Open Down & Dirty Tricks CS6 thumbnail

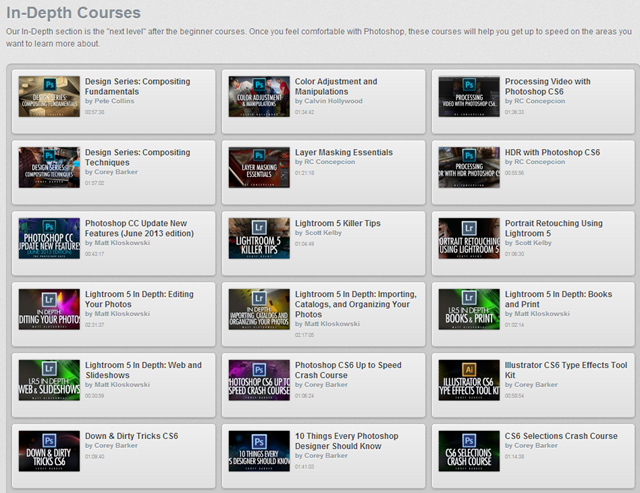pyautogui.click(x=49, y=451)
